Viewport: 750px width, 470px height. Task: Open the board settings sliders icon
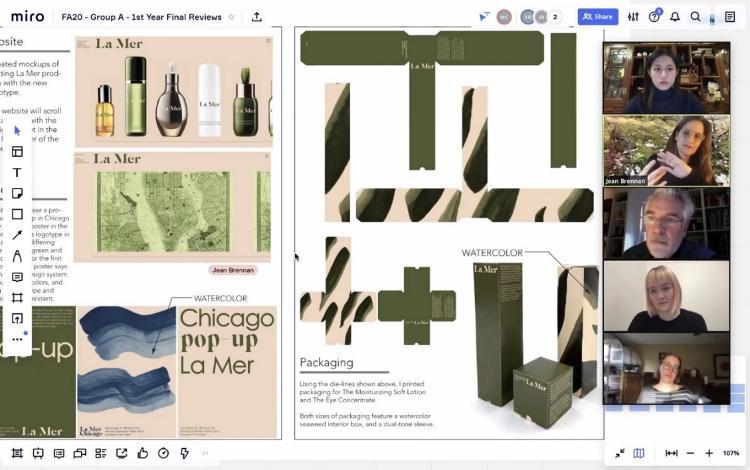pos(633,17)
